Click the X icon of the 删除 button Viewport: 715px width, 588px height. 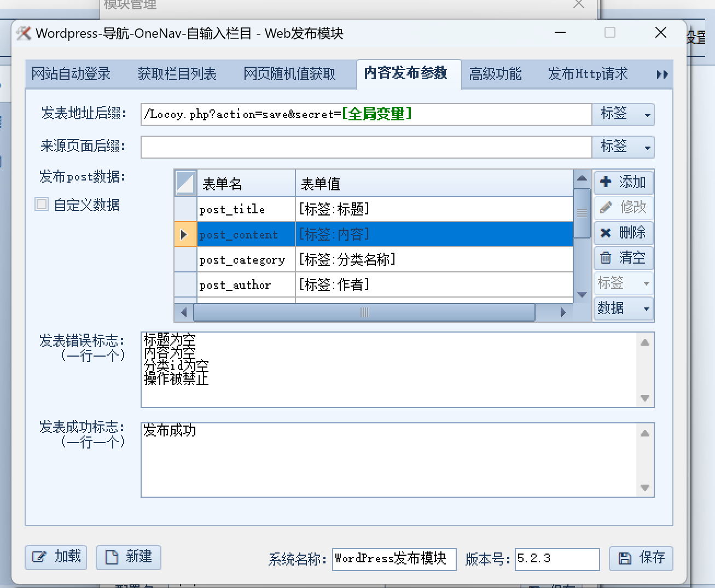(x=606, y=232)
